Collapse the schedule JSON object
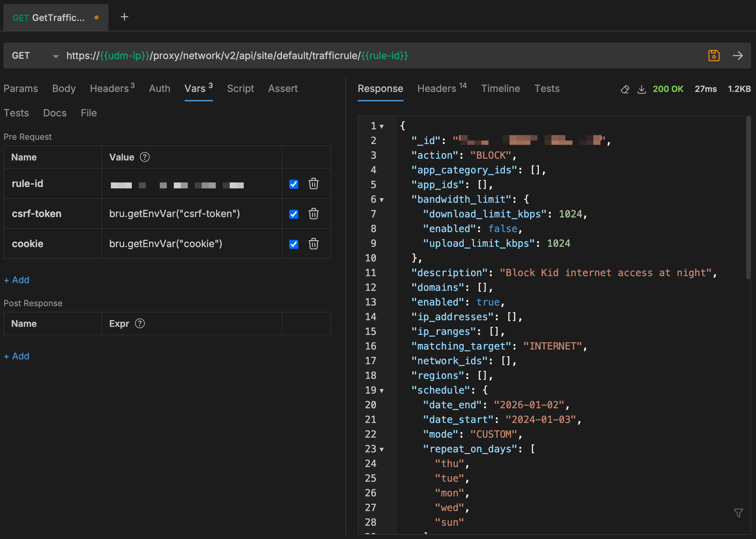This screenshot has height=539, width=756. pos(382,391)
